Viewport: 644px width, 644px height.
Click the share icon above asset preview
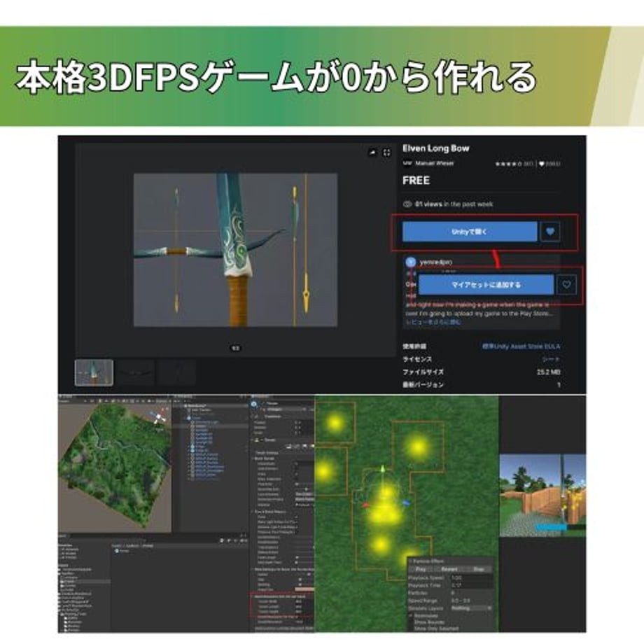coord(372,153)
